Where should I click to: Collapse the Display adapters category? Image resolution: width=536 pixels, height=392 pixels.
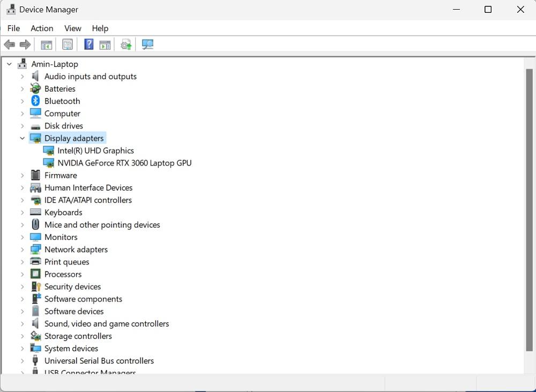coord(22,138)
